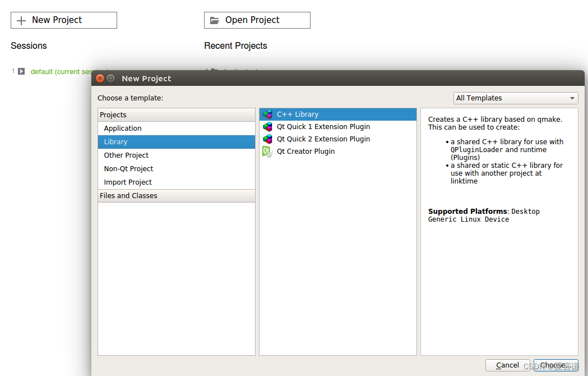
Task: Click the Qt Quick 2 Extension Plugin icon
Action: coord(267,139)
